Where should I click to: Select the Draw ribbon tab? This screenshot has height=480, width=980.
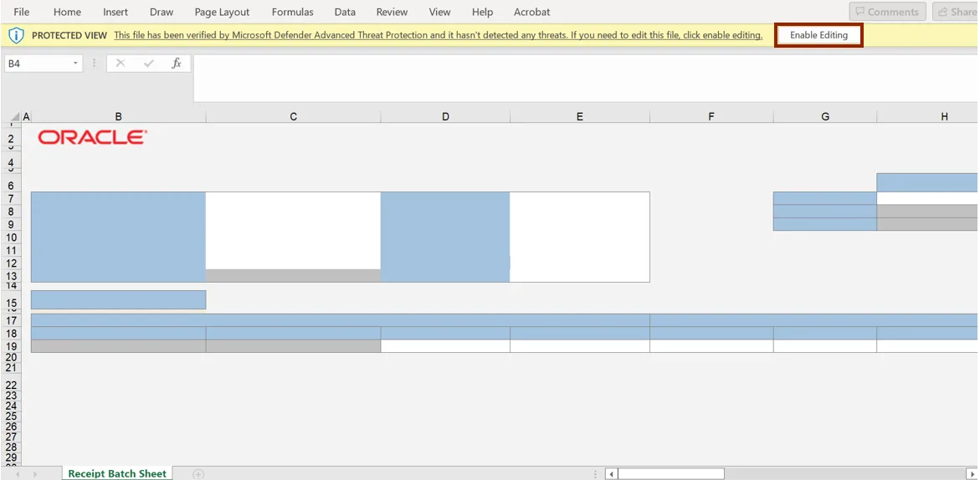pos(162,12)
